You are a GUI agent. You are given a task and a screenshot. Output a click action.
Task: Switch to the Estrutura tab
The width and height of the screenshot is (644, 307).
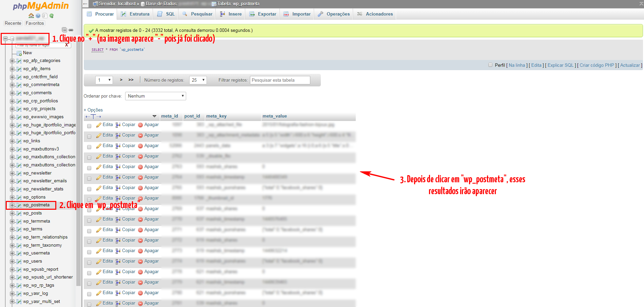[135, 14]
